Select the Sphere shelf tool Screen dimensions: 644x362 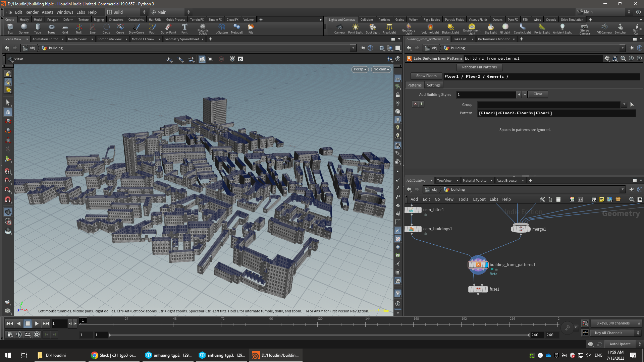[x=23, y=28]
